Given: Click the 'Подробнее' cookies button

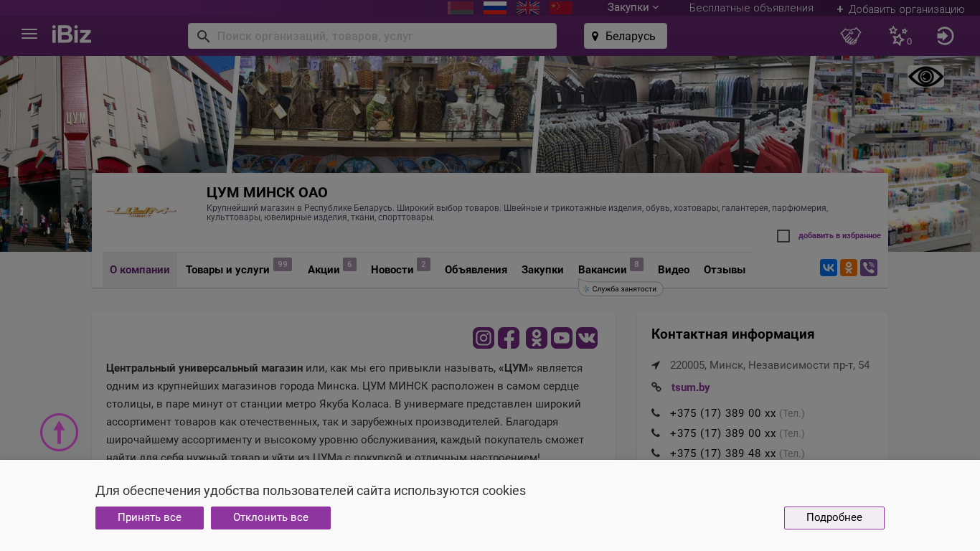Looking at the screenshot, I should [x=834, y=518].
